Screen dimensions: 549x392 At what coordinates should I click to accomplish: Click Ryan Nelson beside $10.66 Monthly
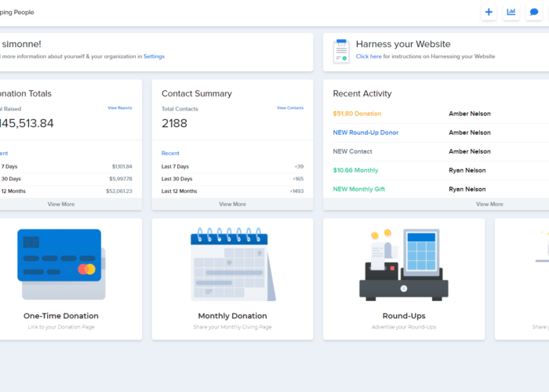(x=467, y=170)
